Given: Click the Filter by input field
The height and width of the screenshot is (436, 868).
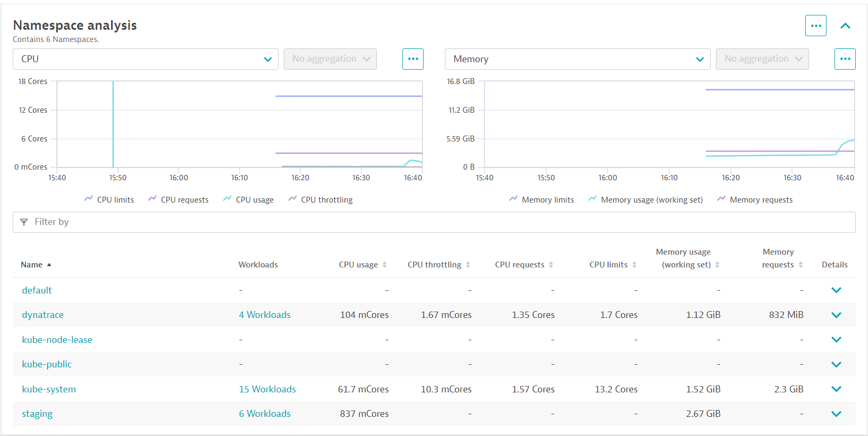Looking at the screenshot, I should tap(434, 222).
